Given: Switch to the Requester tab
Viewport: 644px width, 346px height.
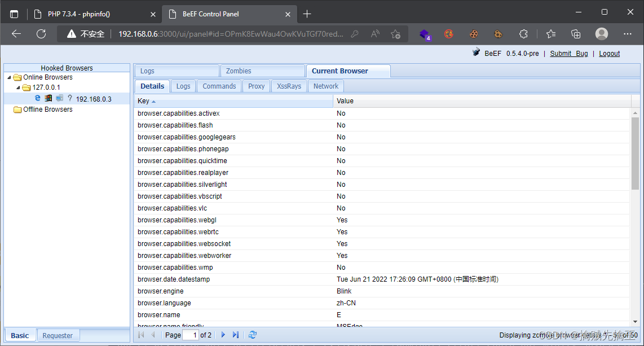Looking at the screenshot, I should click(58, 336).
